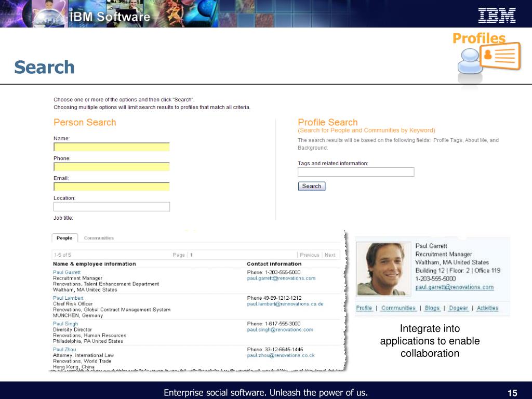This screenshot has height=399, width=532.
Task: Click 'Chief Risk Officer' text
Action: [73, 304]
